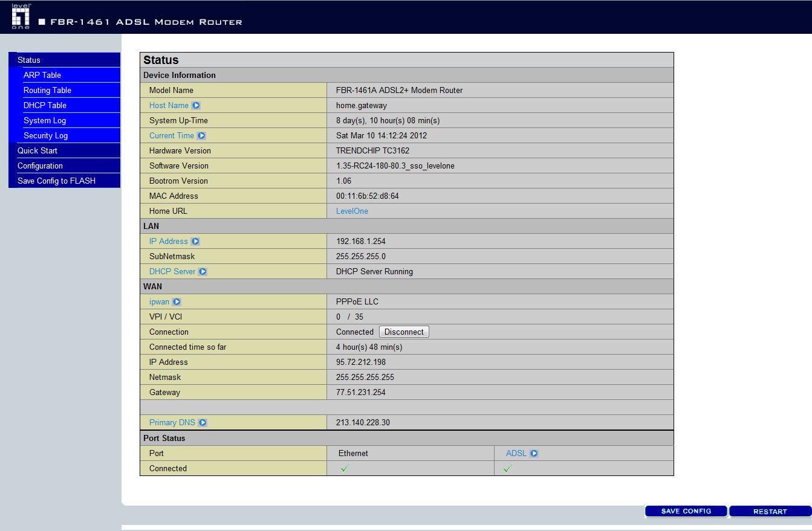Click the arrow icon beside DHCP Server
The image size is (812, 531).
[203, 272]
